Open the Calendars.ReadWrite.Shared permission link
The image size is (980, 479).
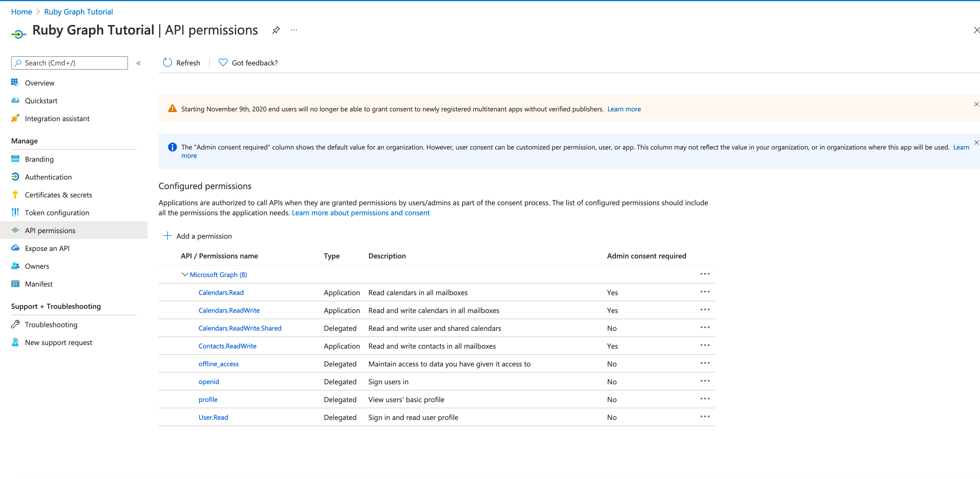(240, 328)
